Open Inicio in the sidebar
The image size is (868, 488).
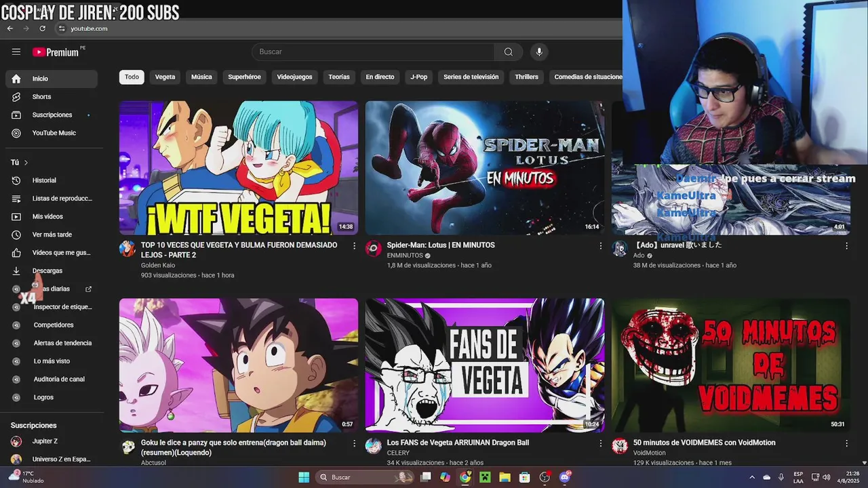(52, 79)
